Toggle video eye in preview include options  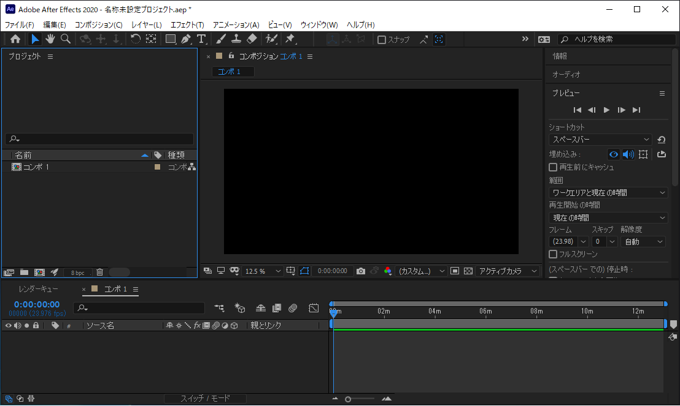point(613,154)
